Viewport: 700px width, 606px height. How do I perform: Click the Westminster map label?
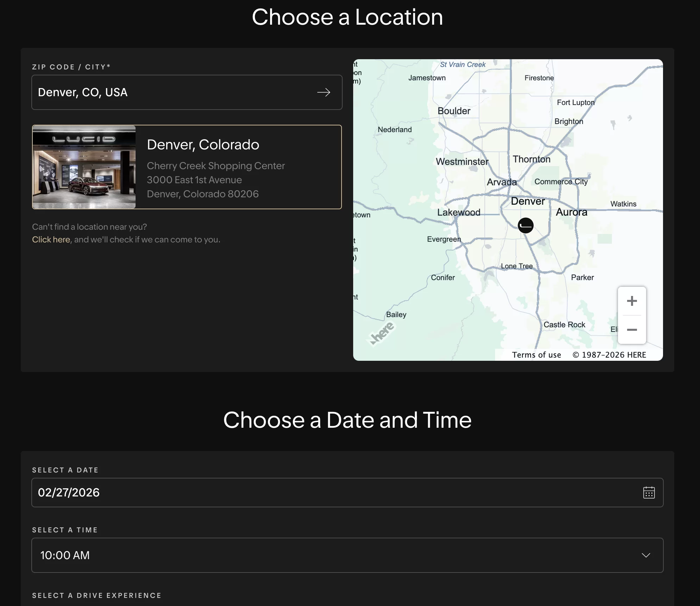[x=462, y=162]
